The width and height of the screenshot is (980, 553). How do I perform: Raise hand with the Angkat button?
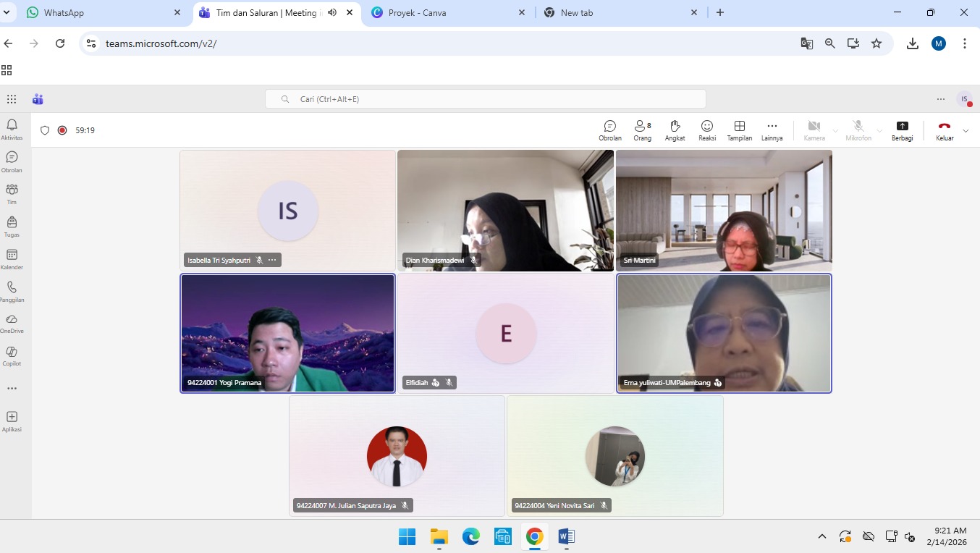point(675,130)
